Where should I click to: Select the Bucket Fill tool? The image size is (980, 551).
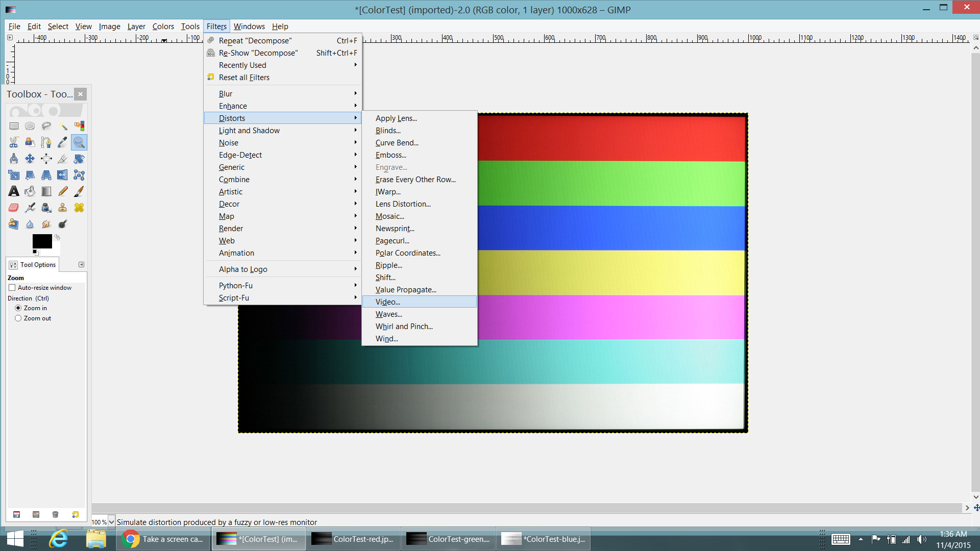pos(30,191)
